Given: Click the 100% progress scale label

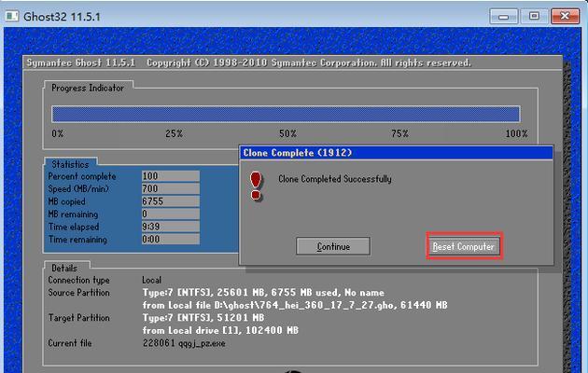Looking at the screenshot, I should point(516,133).
